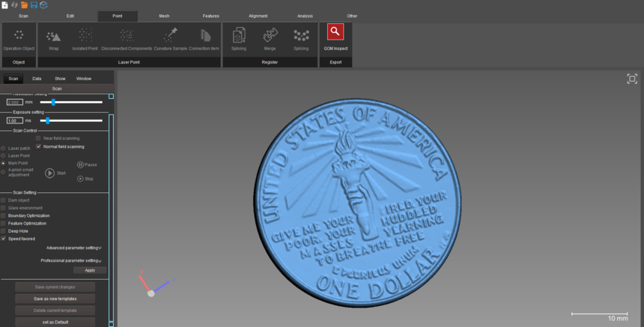The image size is (644, 327).
Task: Switch to the Edit ribbon tab
Action: 70,16
